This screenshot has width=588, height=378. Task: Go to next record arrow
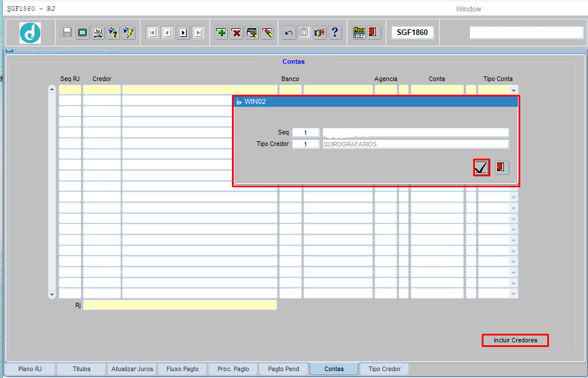point(183,33)
